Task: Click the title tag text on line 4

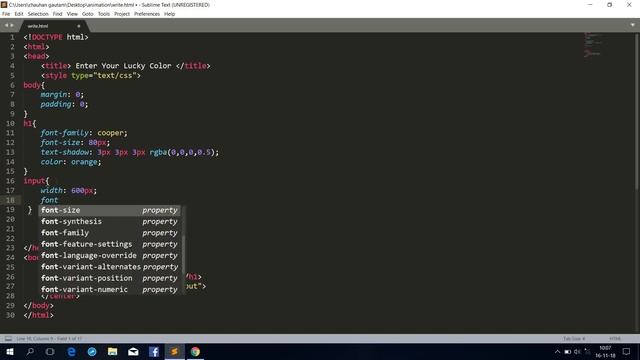Action: coord(123,66)
